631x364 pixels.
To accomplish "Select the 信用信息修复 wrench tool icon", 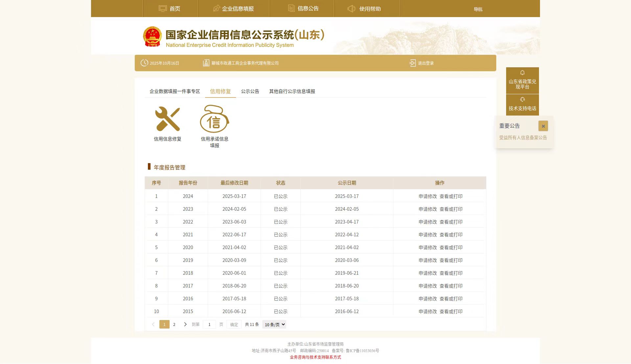I will click(168, 118).
